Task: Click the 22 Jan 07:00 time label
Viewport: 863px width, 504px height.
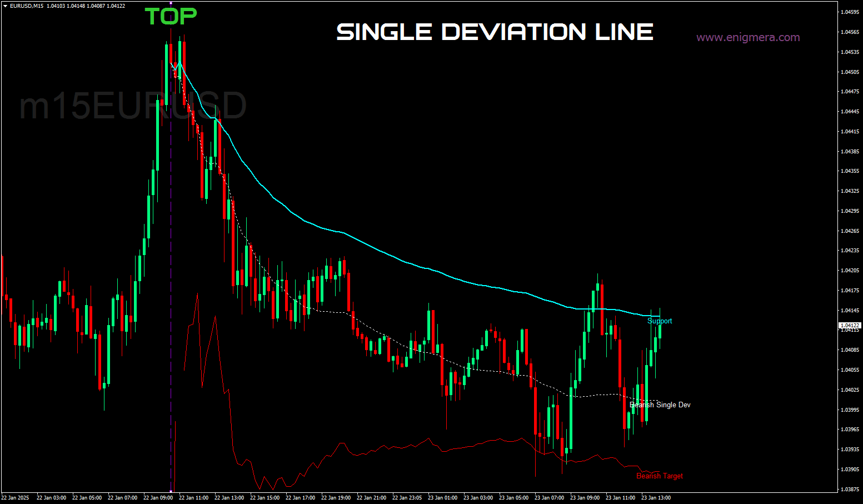Action: coord(122,498)
